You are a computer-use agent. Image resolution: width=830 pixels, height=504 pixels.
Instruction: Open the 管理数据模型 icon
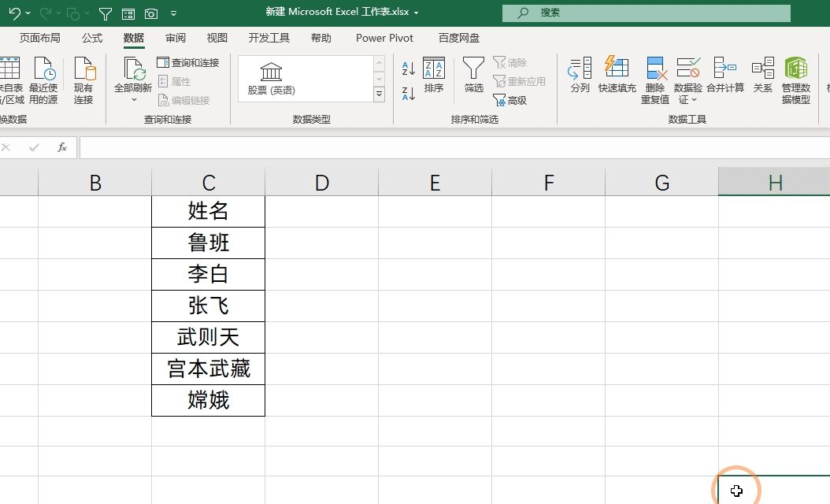click(x=795, y=69)
